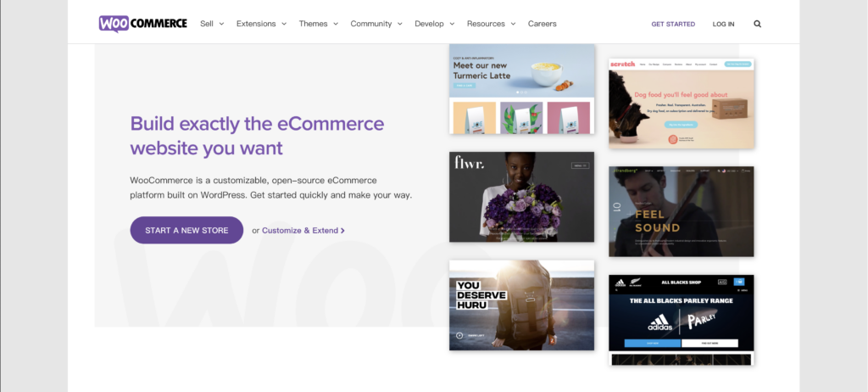Screen dimensions: 868x392
Task: Open the flwr. flower shop thumbnail
Action: (521, 197)
